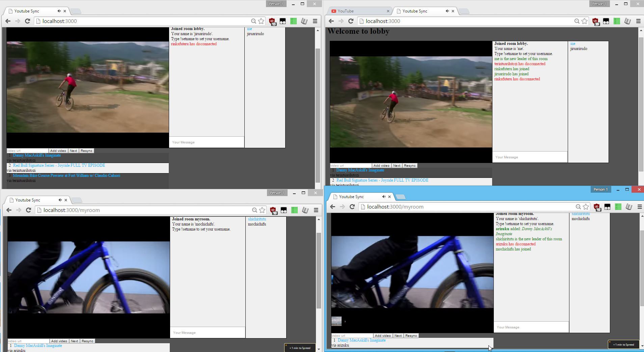Image resolution: width=644 pixels, height=352 pixels.
Task: Open Red Bull Signature Series link in Welcome to lobby window
Action: click(x=382, y=180)
